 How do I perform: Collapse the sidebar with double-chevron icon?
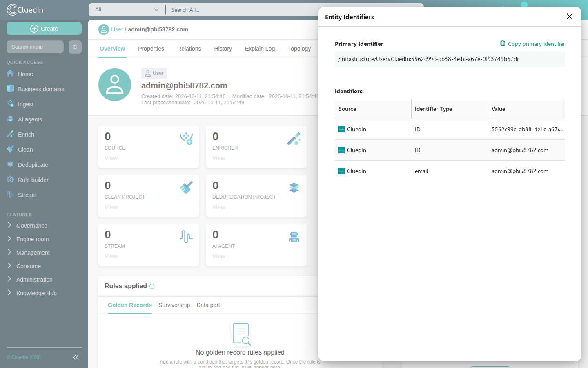[x=76, y=357]
